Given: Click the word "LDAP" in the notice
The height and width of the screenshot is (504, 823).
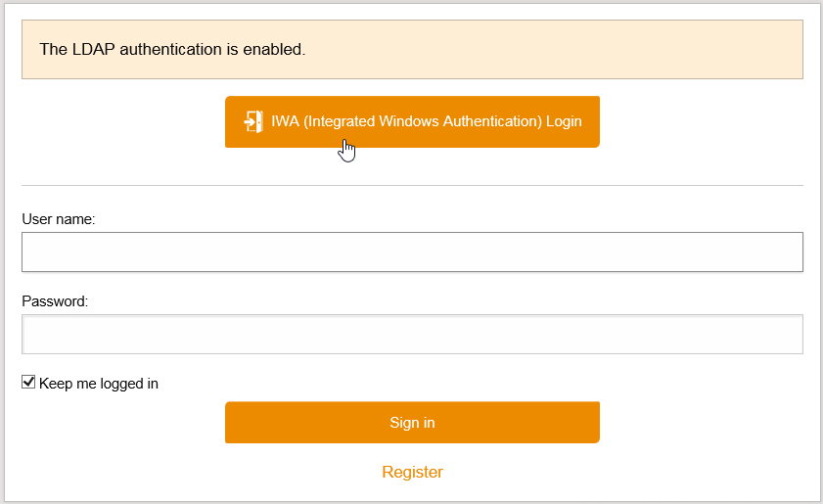Looking at the screenshot, I should [x=93, y=49].
